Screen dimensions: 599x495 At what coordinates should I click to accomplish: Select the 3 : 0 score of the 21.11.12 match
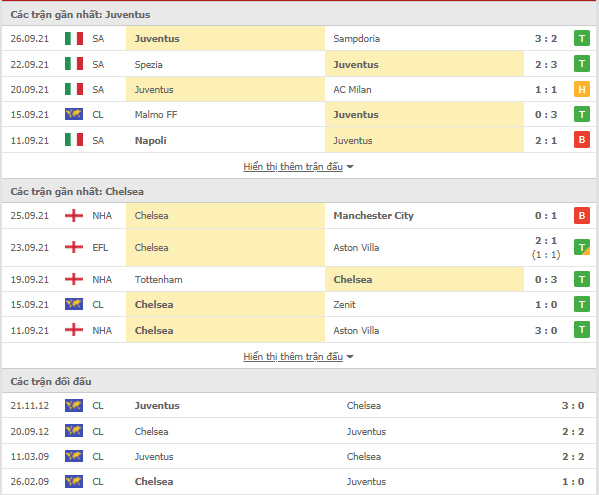tap(573, 406)
